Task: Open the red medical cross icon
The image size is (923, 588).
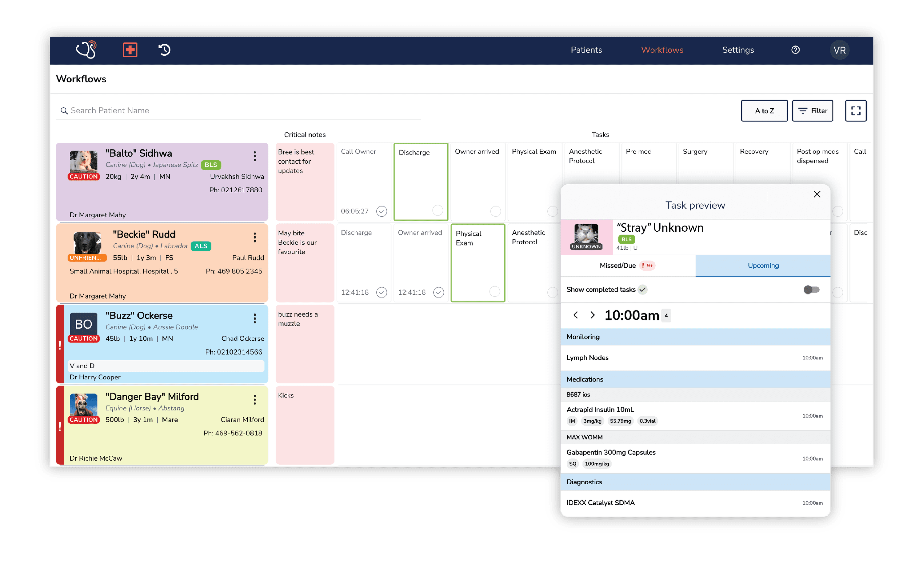Action: 130,50
